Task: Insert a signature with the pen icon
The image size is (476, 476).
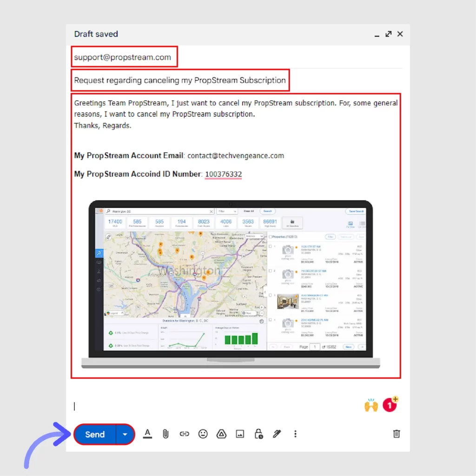Action: pyautogui.click(x=277, y=434)
